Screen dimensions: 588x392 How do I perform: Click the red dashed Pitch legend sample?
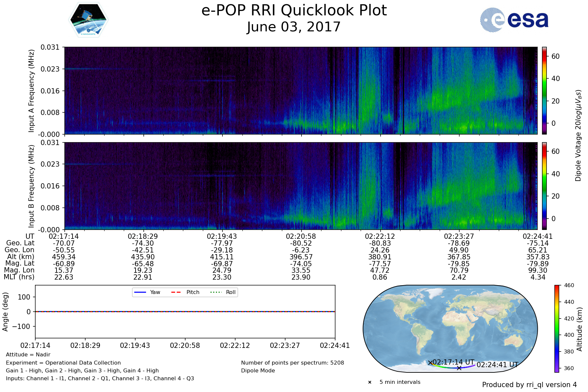[176, 292]
